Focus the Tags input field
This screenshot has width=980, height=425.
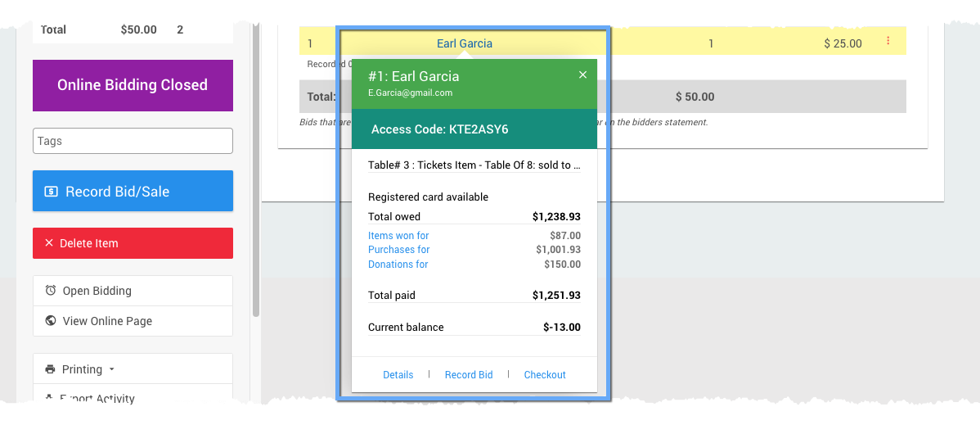pos(133,141)
